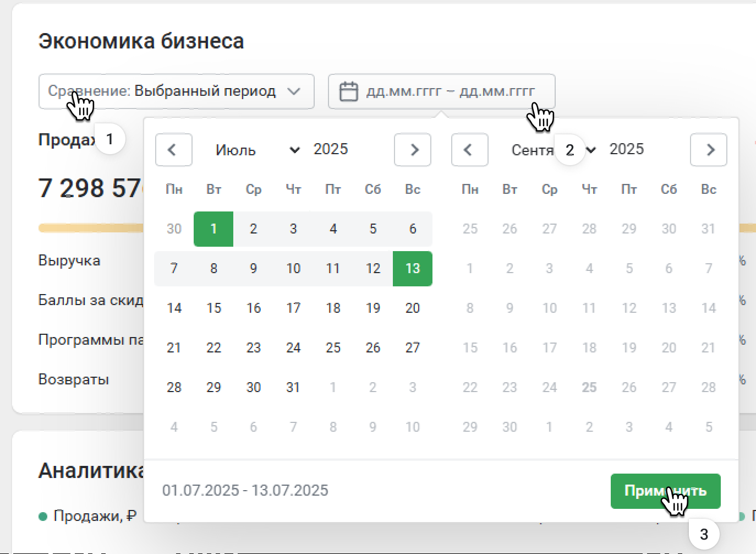The width and height of the screenshot is (756, 554).
Task: Go to next month in right calendar
Action: coord(709,150)
